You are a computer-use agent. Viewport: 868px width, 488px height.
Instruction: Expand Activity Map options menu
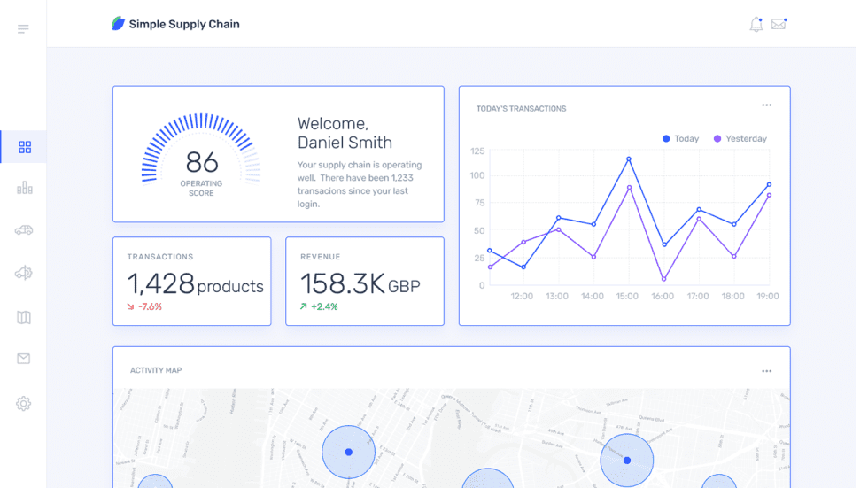[766, 371]
